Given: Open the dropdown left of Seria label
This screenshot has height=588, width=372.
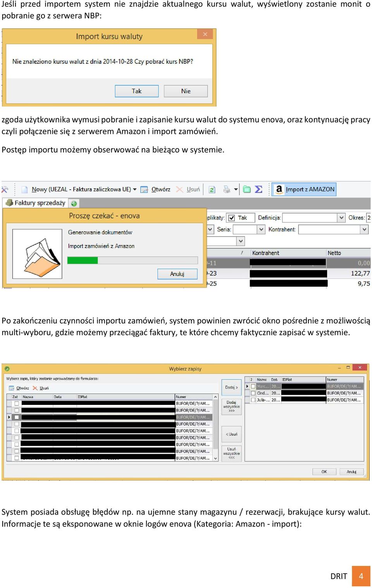Looking at the screenshot, I should click(x=210, y=229).
